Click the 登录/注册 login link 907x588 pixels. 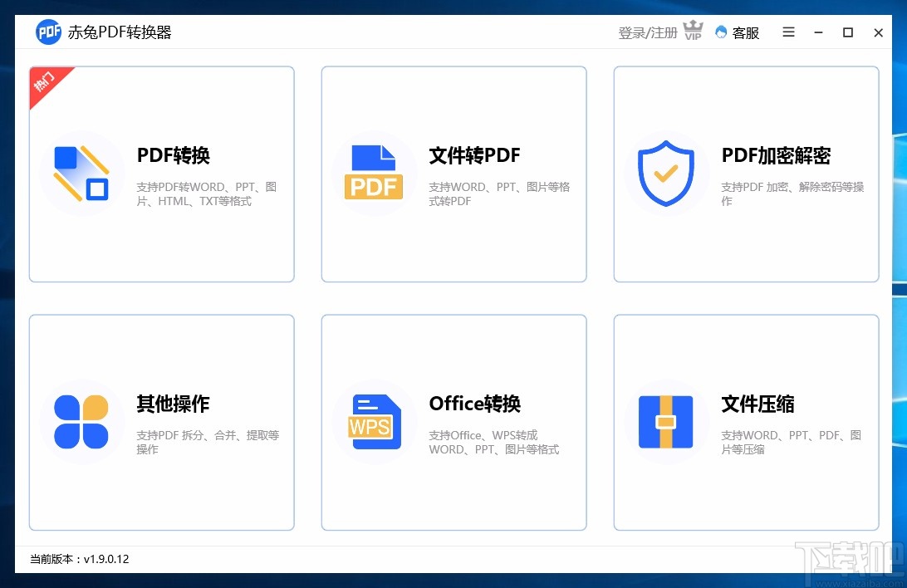tap(647, 32)
